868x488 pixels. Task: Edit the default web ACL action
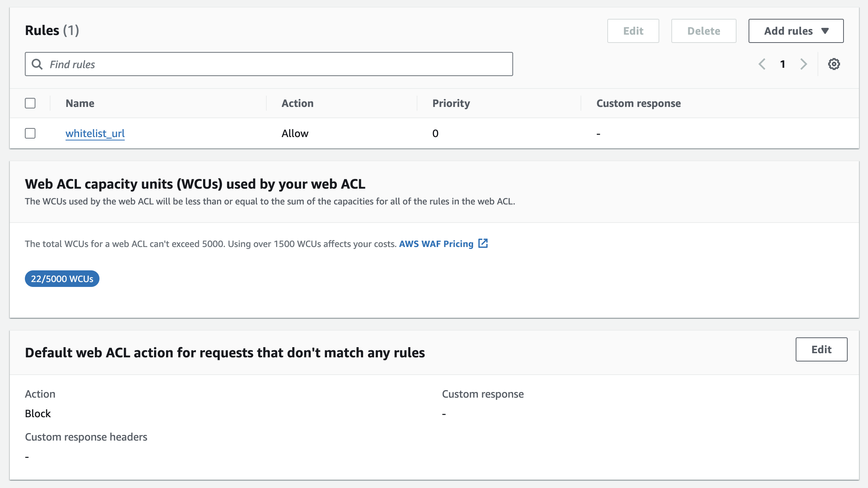click(821, 349)
